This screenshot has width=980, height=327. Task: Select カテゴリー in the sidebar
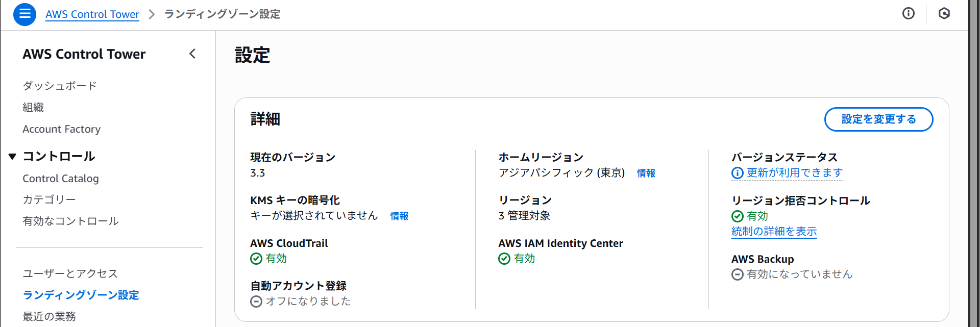(49, 199)
